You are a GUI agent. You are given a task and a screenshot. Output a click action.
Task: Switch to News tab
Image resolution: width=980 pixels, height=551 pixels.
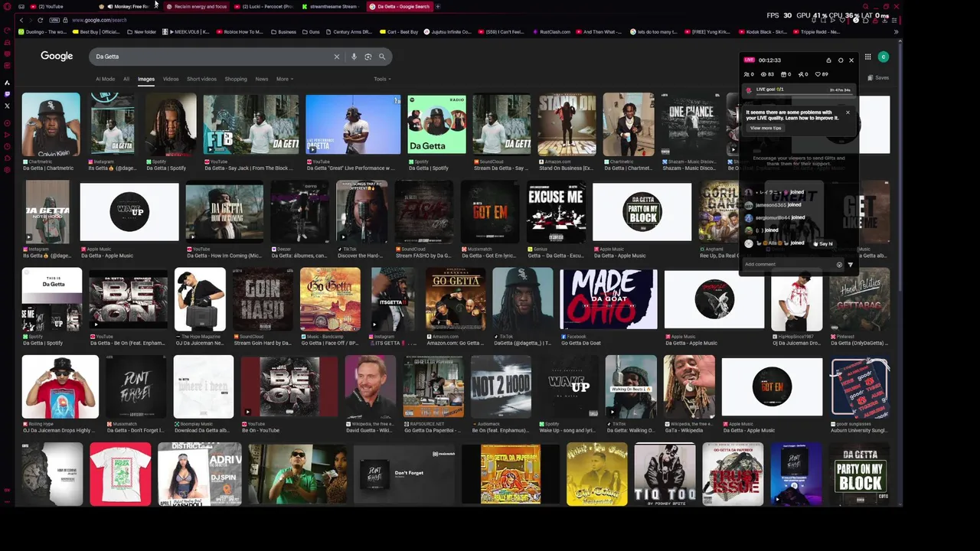[262, 79]
